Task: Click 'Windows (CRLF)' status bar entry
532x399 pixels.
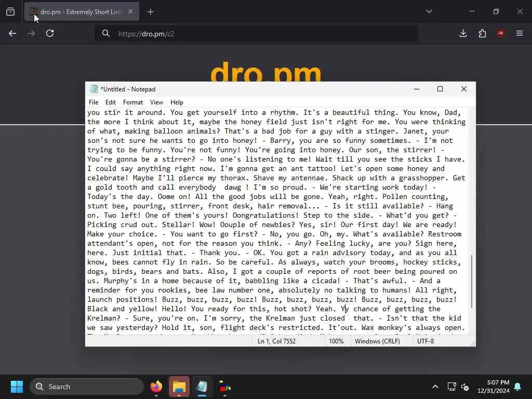Action: pyautogui.click(x=377, y=341)
